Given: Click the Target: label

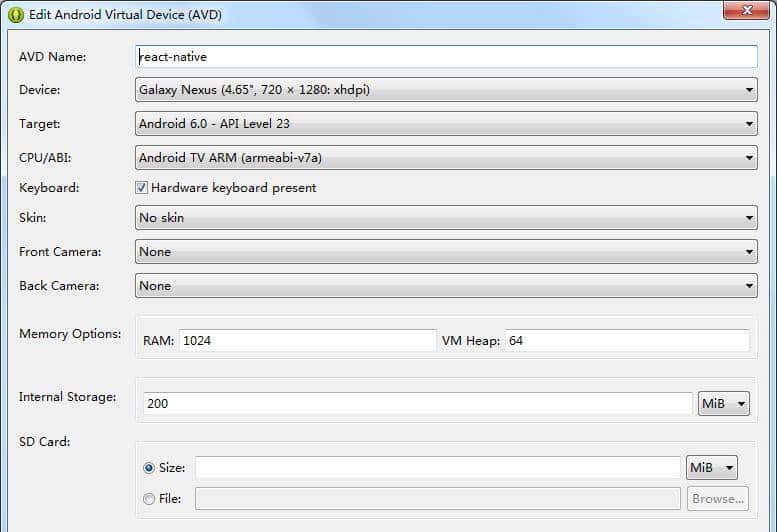Looking at the screenshot, I should coord(40,124).
